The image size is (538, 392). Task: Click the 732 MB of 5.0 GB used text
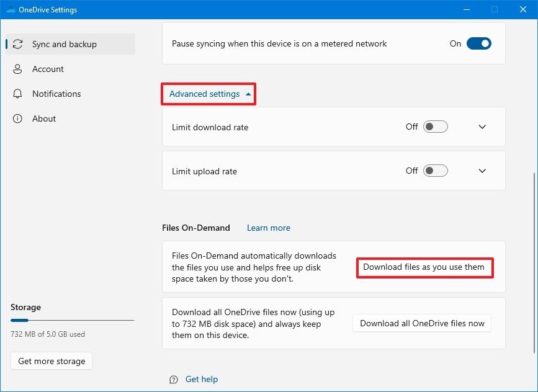tap(48, 334)
